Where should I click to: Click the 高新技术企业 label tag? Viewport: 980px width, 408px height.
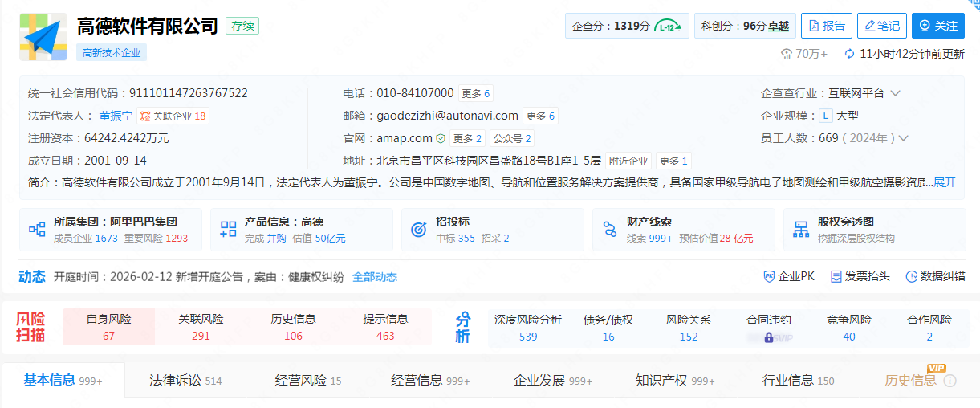click(112, 53)
